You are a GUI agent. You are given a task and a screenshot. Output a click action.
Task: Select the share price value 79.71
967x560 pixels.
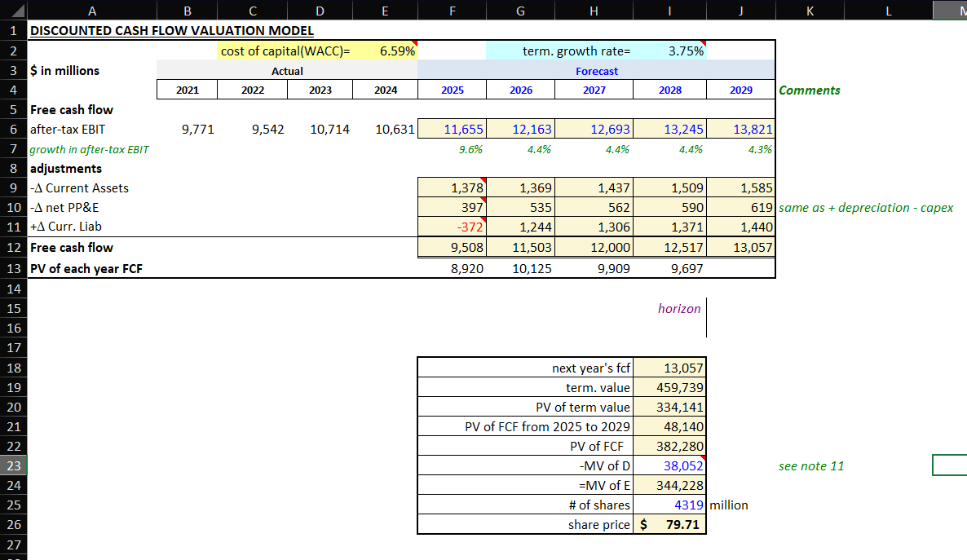[669, 524]
